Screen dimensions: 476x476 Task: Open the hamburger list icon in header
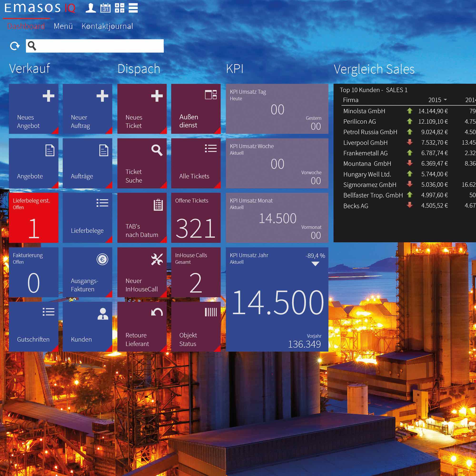[133, 8]
